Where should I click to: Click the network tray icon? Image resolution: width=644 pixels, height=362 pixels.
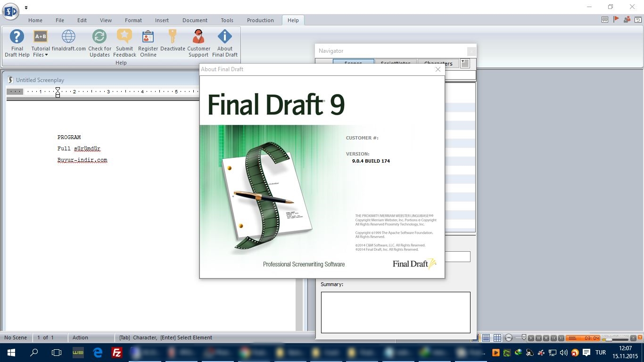click(553, 353)
